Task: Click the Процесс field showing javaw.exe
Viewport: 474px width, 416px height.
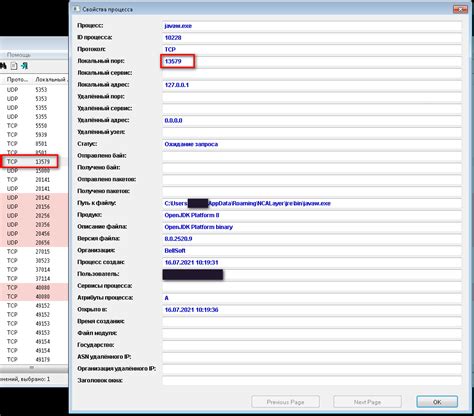Action: [x=312, y=26]
